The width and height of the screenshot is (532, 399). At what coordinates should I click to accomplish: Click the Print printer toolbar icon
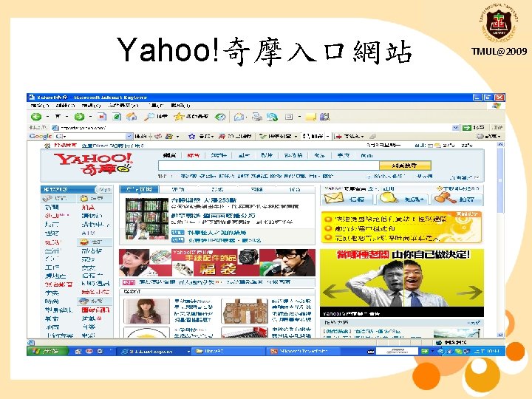click(x=257, y=117)
